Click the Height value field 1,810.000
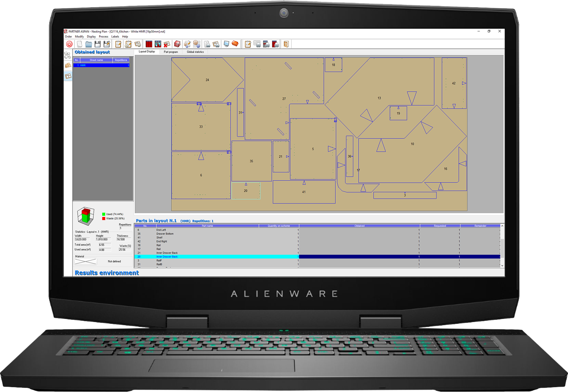Image resolution: width=568 pixels, height=392 pixels. pyautogui.click(x=103, y=240)
